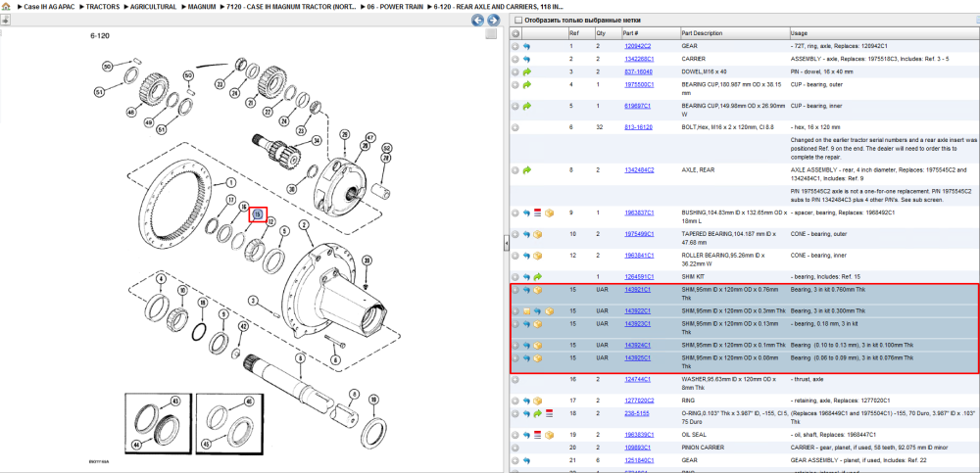The height and width of the screenshot is (473, 980).
Task: Click the round add-all button in the table header
Action: tap(515, 33)
